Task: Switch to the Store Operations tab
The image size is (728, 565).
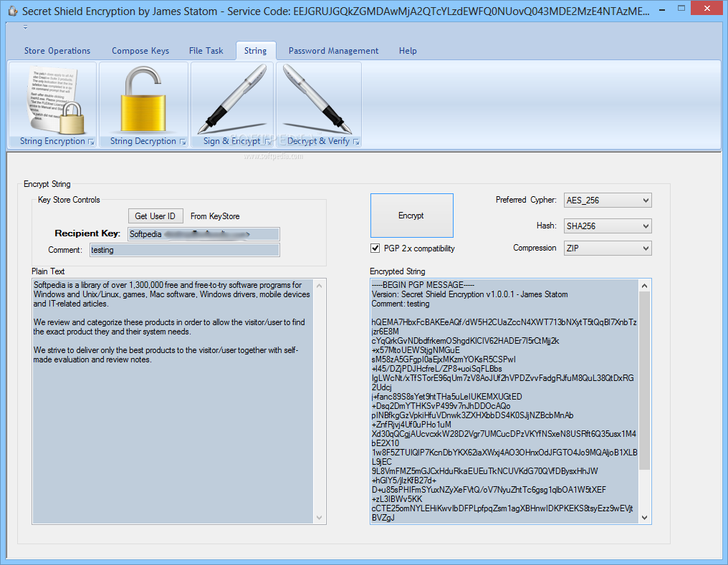Action: 57,51
